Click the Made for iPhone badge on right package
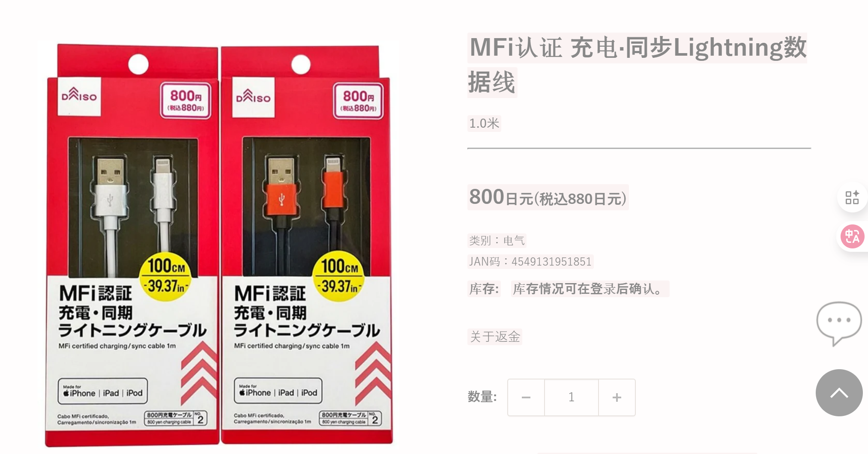The image size is (868, 454). click(278, 391)
